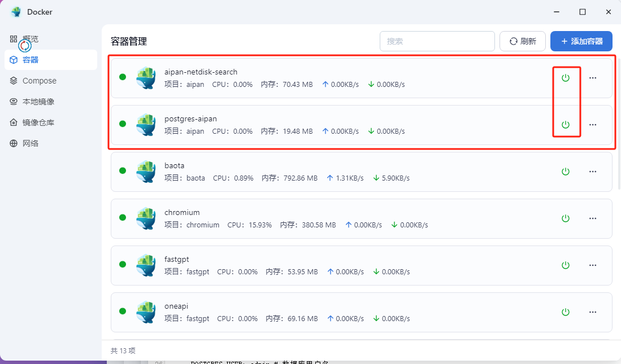The height and width of the screenshot is (364, 621).
Task: Click the chromium container power icon
Action: pos(565,218)
